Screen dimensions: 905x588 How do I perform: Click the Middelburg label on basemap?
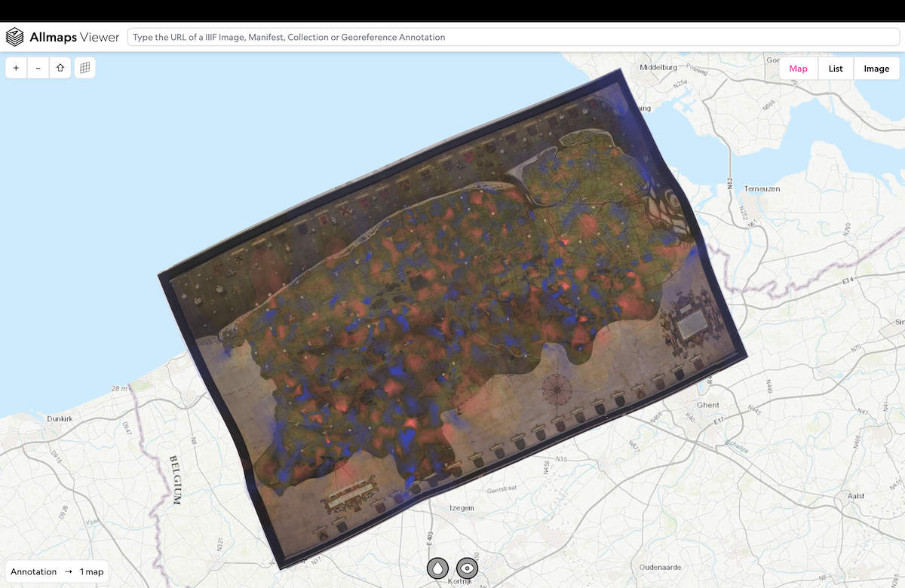click(659, 67)
